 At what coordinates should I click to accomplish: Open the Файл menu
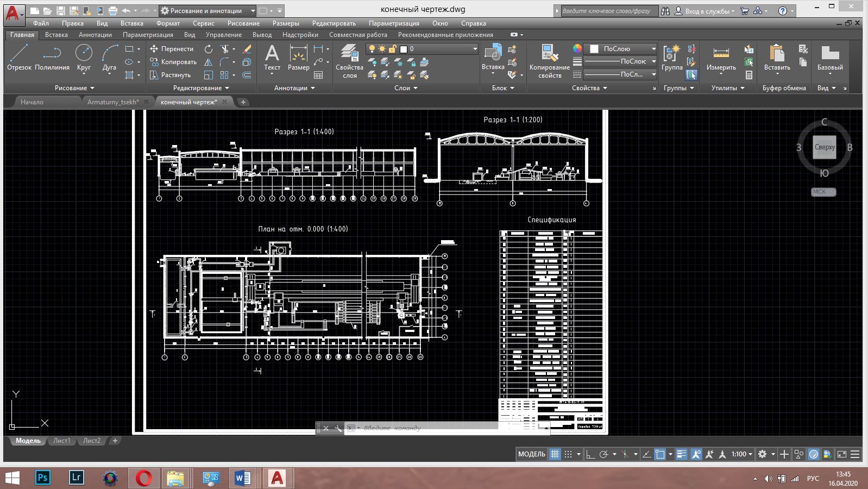[x=41, y=23]
